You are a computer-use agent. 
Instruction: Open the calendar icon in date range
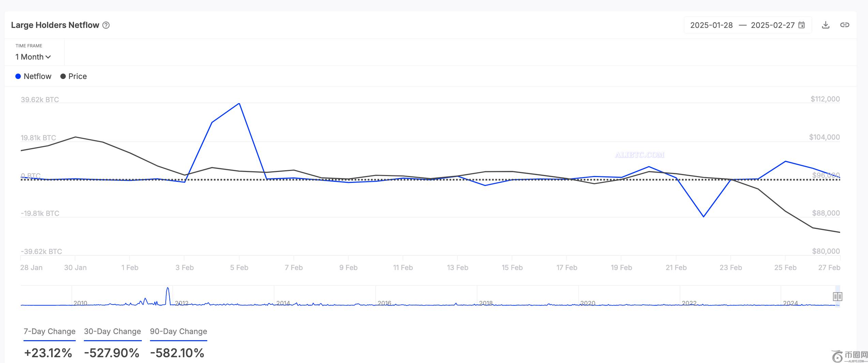[x=802, y=25]
